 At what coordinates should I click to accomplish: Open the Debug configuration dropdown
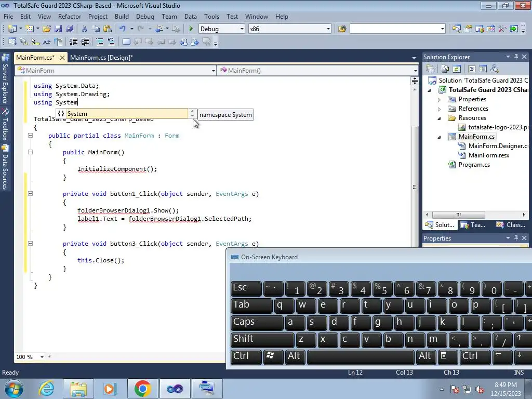(242, 29)
